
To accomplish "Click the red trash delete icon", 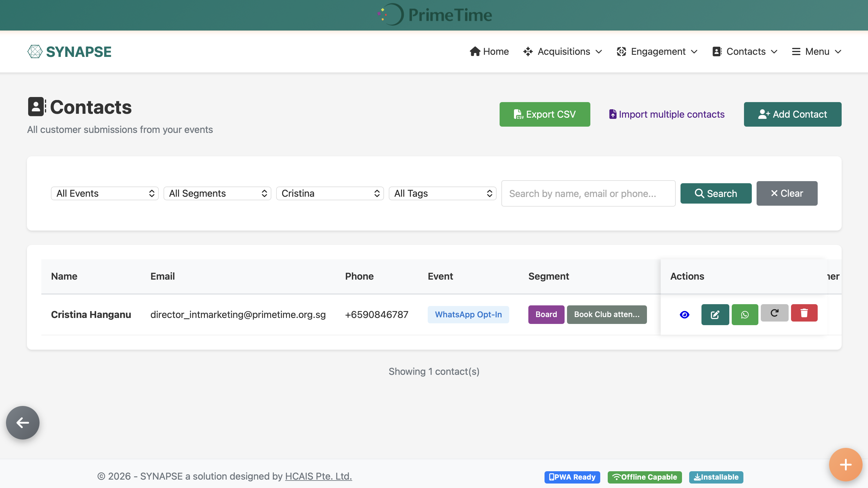I will [804, 313].
